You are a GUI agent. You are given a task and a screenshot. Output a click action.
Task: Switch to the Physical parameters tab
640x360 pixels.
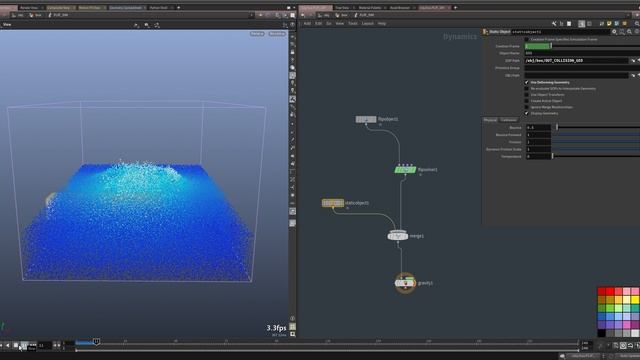[x=490, y=120]
